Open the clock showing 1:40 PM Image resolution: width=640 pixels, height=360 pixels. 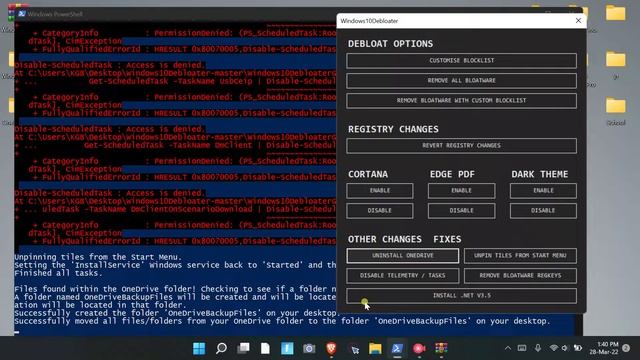point(604,348)
